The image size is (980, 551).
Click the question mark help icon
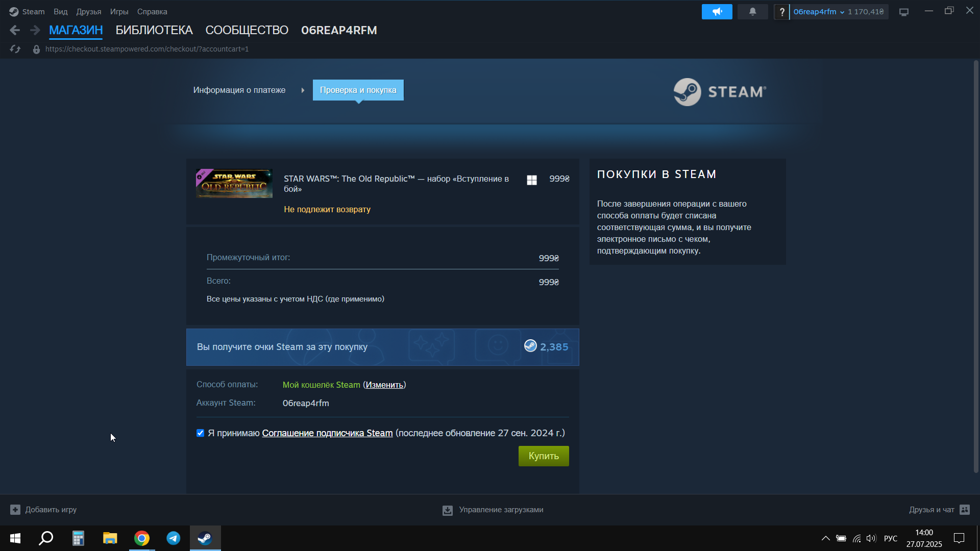point(781,12)
